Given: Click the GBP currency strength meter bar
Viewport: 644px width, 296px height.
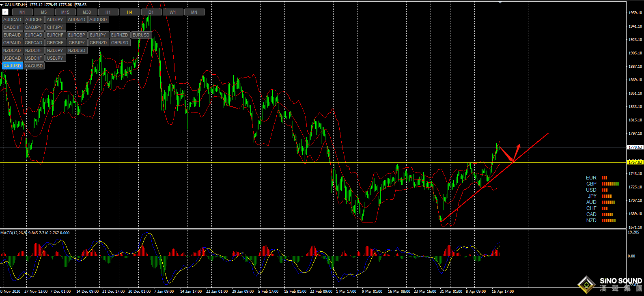Looking at the screenshot, I should (x=610, y=184).
